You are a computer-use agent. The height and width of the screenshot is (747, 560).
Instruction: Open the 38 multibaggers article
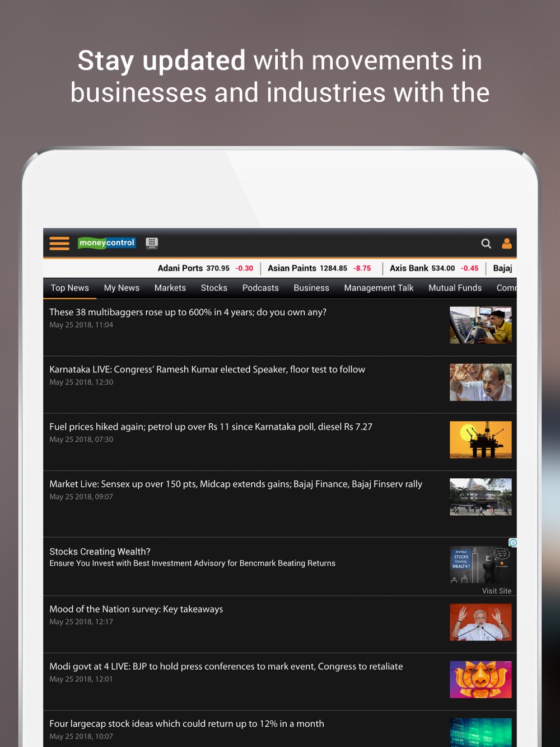pyautogui.click(x=280, y=327)
